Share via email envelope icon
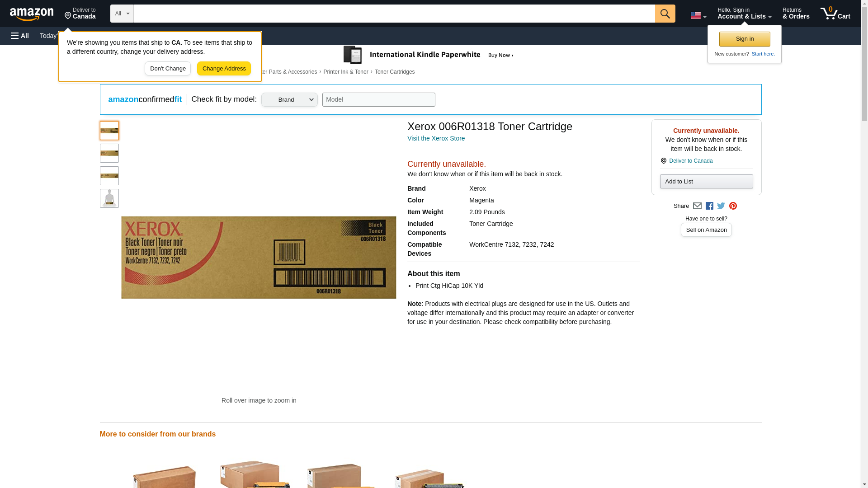 pyautogui.click(x=697, y=206)
